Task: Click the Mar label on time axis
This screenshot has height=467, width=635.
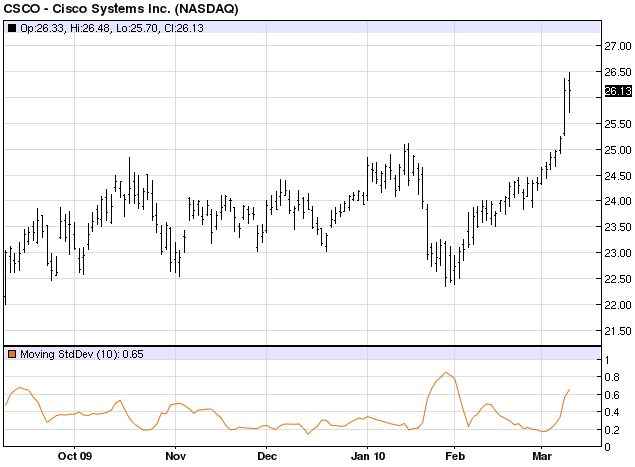Action: [x=543, y=457]
